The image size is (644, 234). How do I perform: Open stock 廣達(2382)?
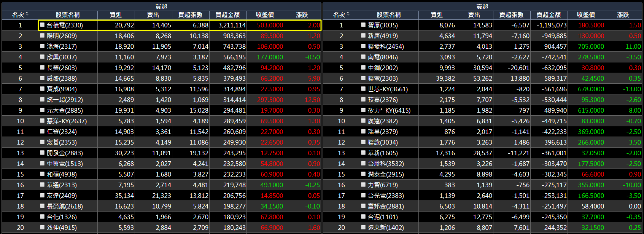point(383,121)
